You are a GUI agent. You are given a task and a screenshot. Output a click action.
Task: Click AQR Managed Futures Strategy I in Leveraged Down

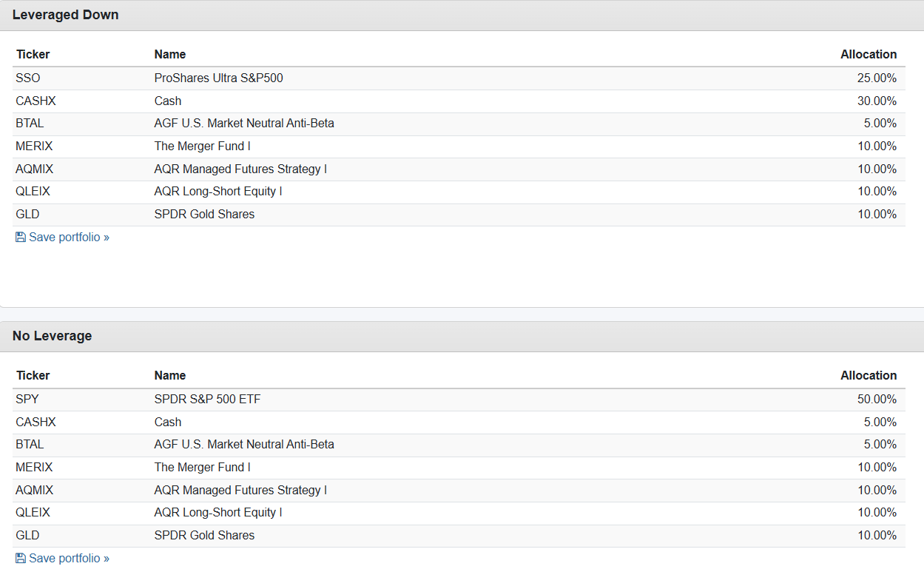pos(240,169)
